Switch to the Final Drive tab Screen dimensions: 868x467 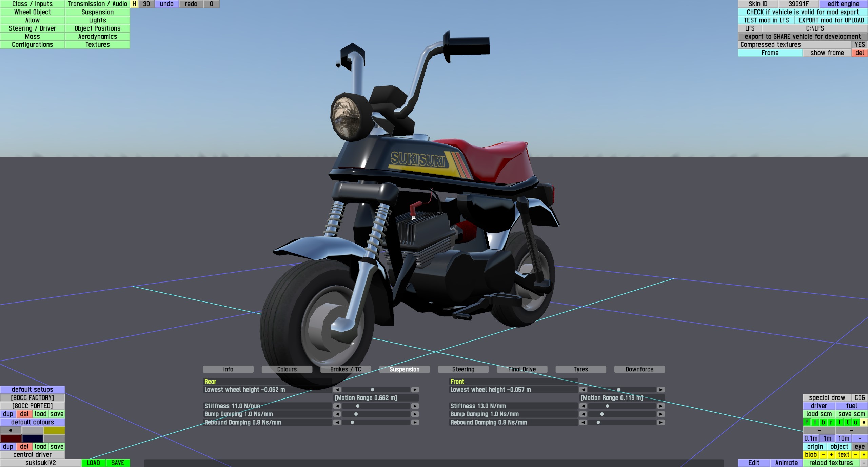pos(522,369)
